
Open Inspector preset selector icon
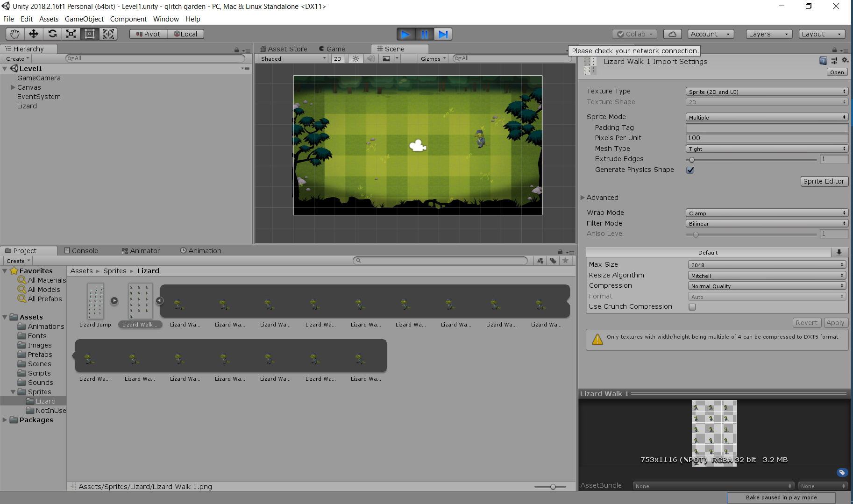click(834, 61)
